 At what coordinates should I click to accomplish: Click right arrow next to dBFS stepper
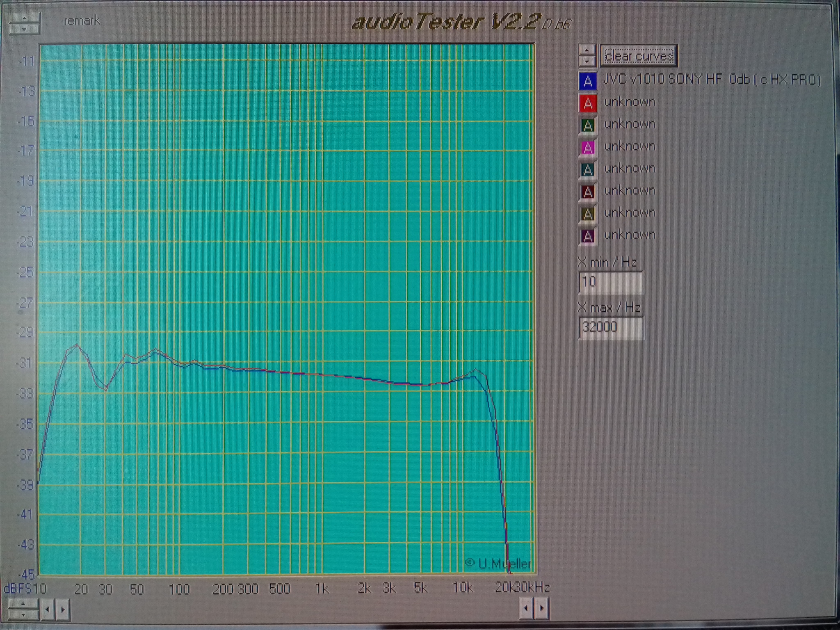tap(62, 609)
